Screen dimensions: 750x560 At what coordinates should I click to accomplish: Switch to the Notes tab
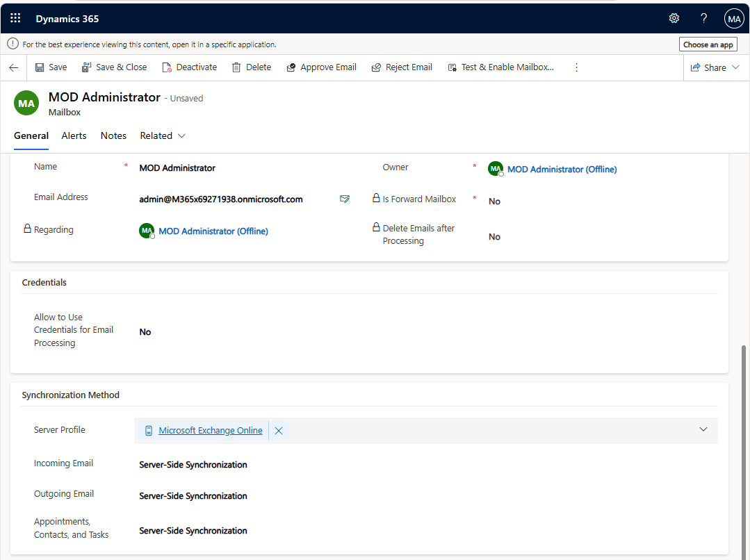pyautogui.click(x=113, y=135)
